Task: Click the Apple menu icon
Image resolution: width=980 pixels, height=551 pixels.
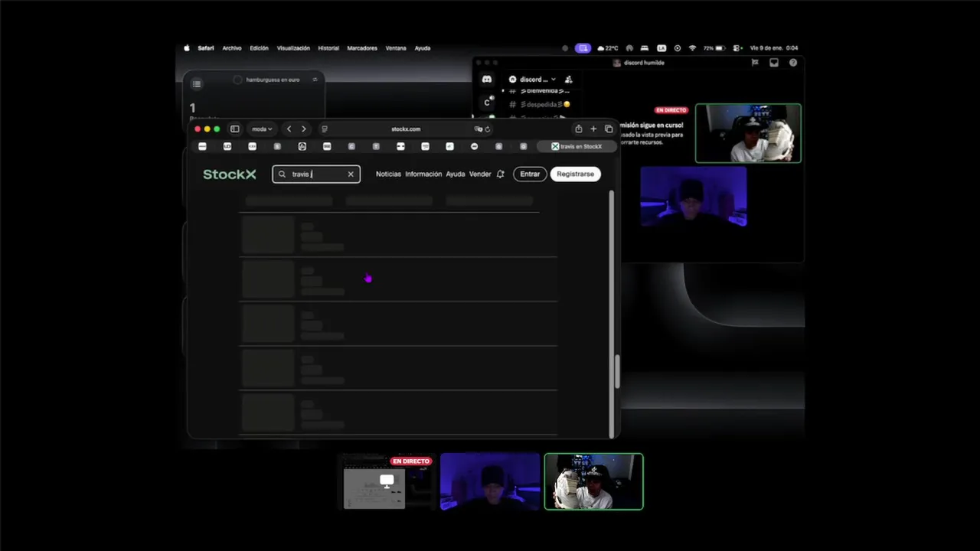Action: click(x=187, y=48)
